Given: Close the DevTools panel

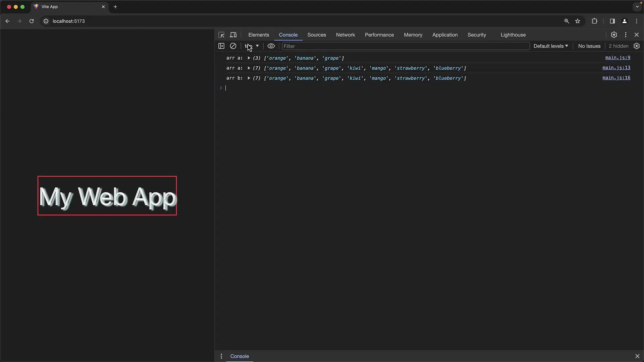Looking at the screenshot, I should (x=637, y=35).
